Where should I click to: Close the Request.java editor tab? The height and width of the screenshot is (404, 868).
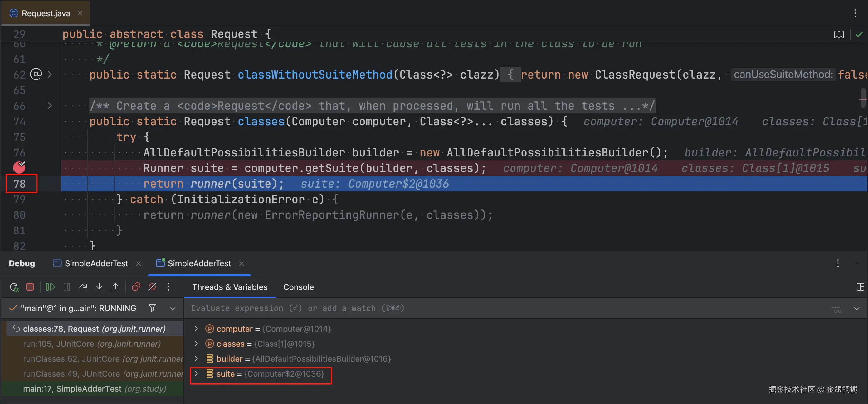(x=80, y=13)
